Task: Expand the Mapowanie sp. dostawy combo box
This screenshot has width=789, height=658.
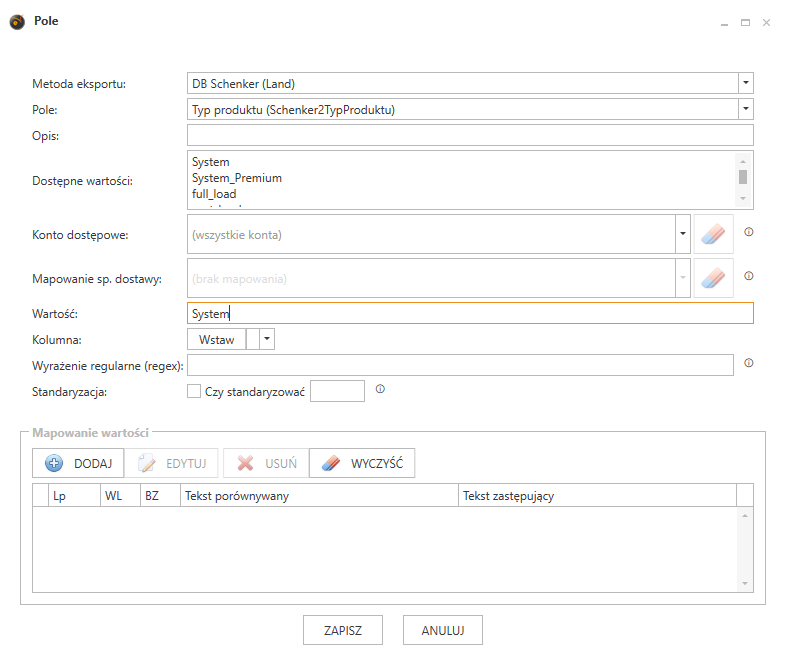Action: tap(683, 278)
